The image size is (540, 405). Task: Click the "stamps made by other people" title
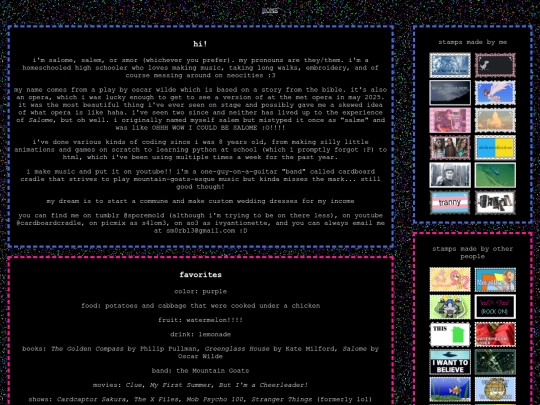pyautogui.click(x=472, y=252)
